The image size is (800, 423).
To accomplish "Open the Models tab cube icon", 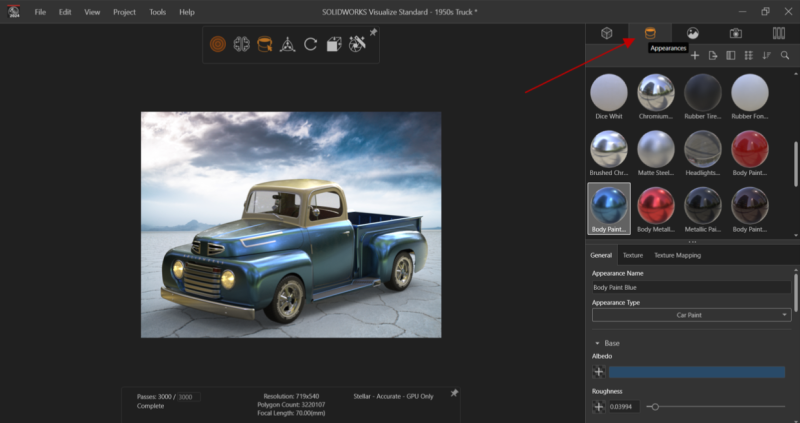I will (x=607, y=33).
